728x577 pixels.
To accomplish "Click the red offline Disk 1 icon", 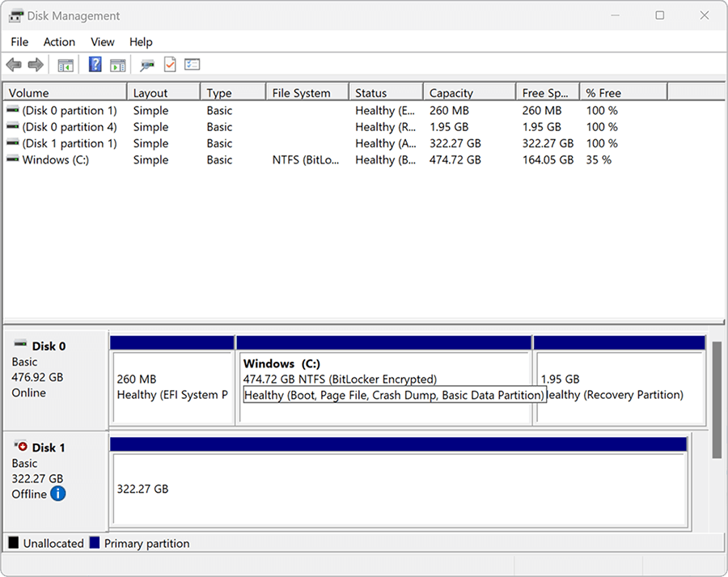I will pyautogui.click(x=21, y=446).
